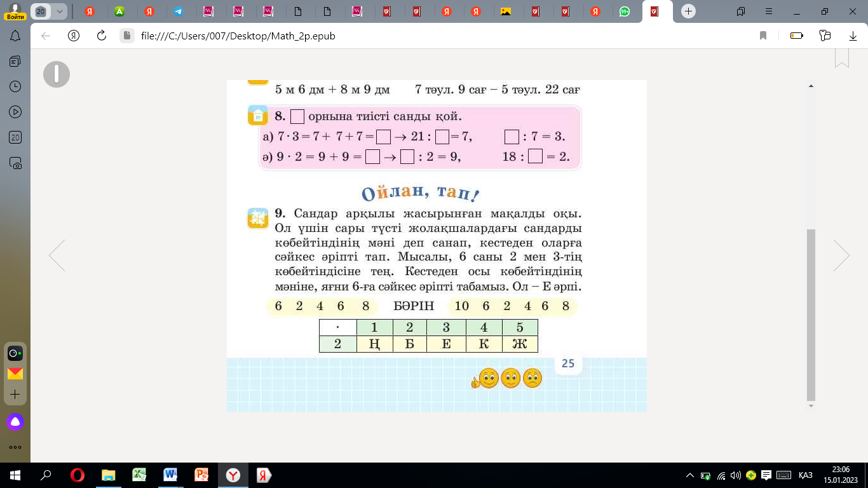Open the downloads arrow icon

[853, 36]
